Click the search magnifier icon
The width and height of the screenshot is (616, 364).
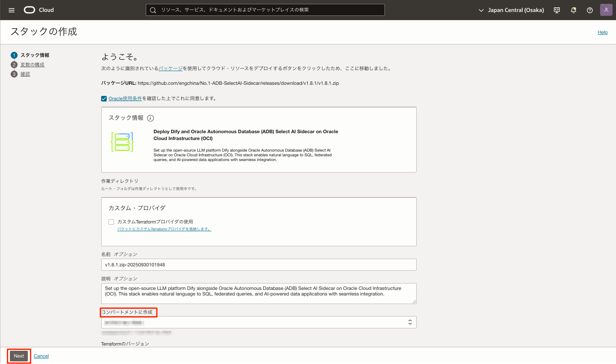click(153, 10)
